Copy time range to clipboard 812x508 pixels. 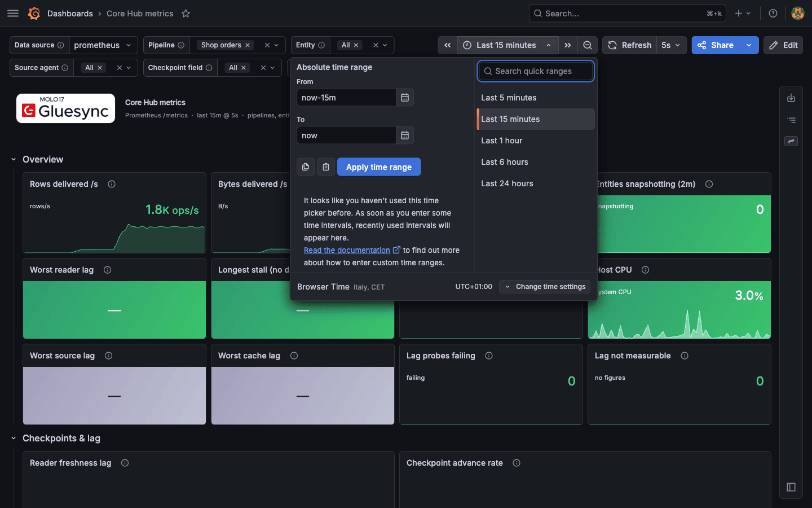click(306, 167)
